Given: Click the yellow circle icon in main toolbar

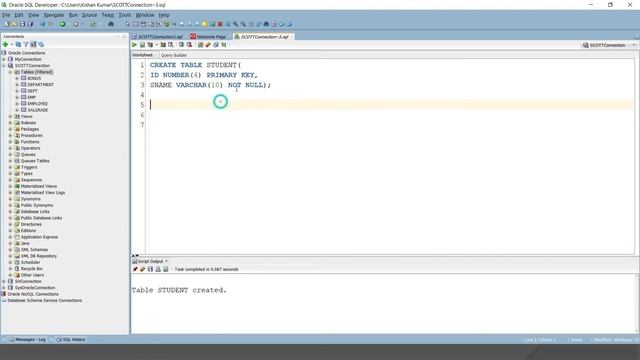Looking at the screenshot, I should click(x=204, y=24).
